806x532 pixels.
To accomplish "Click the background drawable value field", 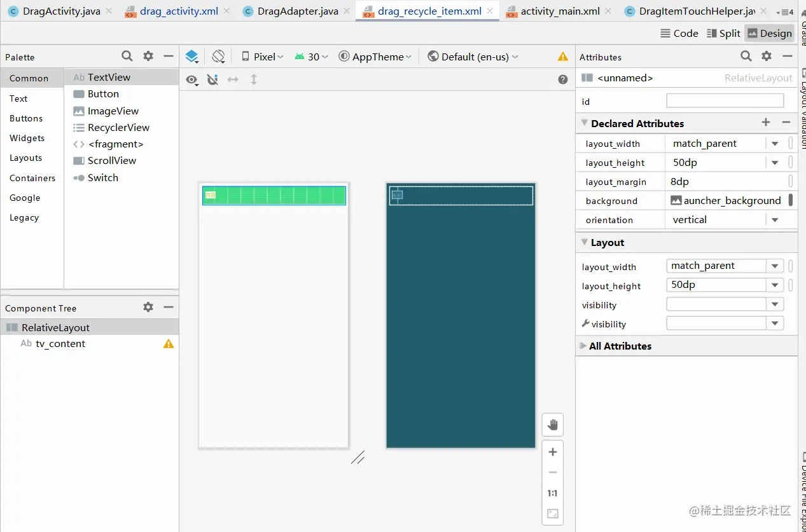I will [x=727, y=201].
